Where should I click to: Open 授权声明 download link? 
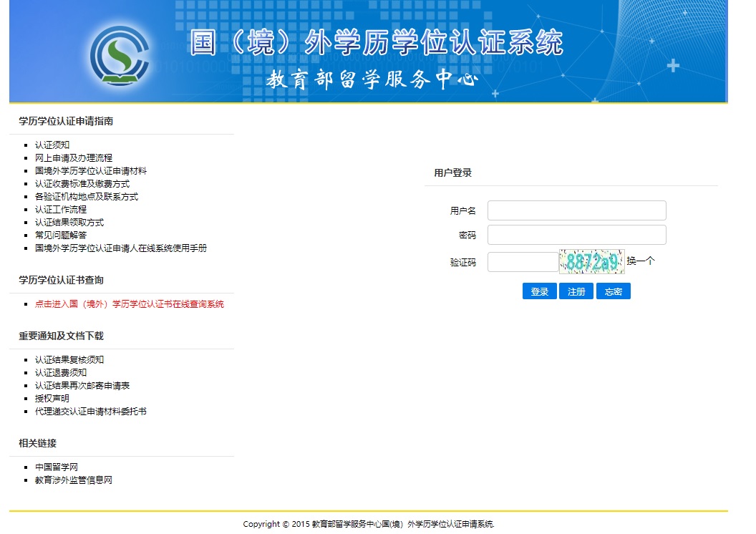point(52,399)
